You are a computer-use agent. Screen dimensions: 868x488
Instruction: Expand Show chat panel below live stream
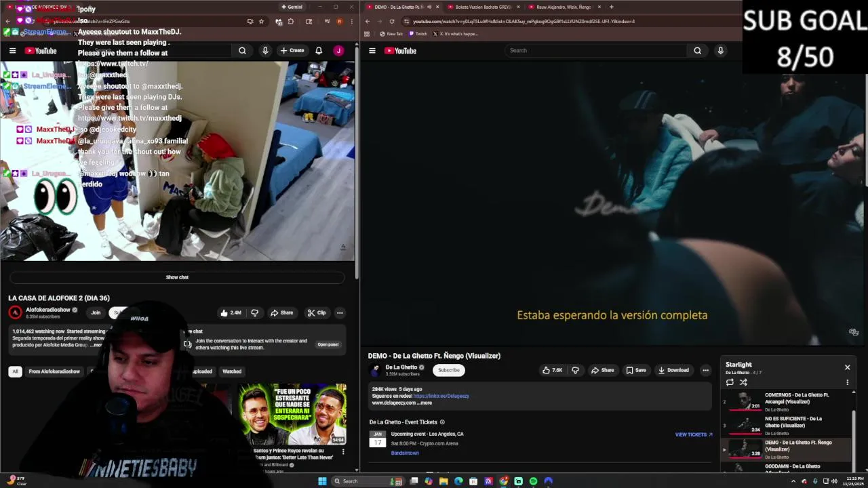coord(177,277)
